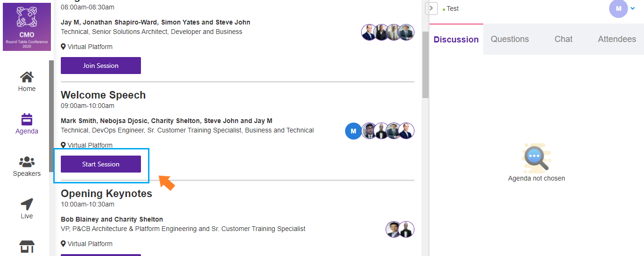
Task: Click the Join Session button
Action: [x=101, y=66]
